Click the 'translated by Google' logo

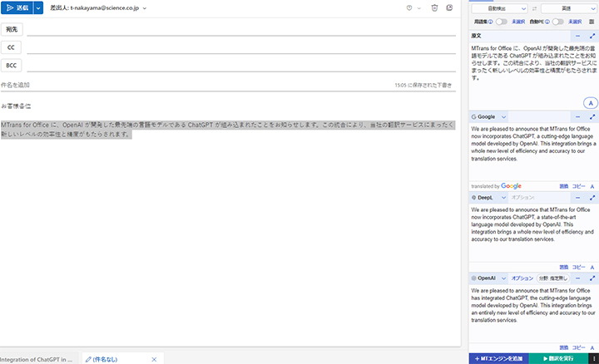[496, 186]
